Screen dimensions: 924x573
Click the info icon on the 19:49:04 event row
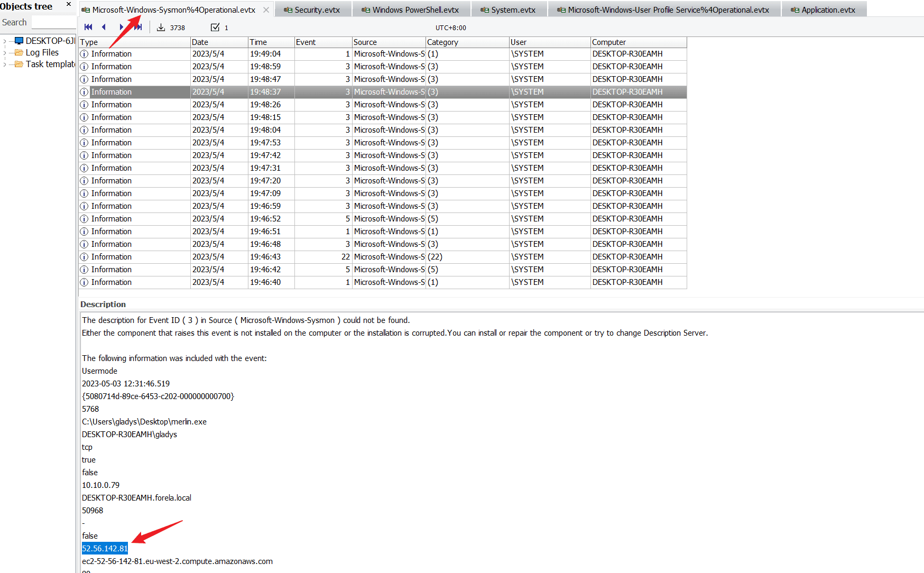click(x=84, y=54)
